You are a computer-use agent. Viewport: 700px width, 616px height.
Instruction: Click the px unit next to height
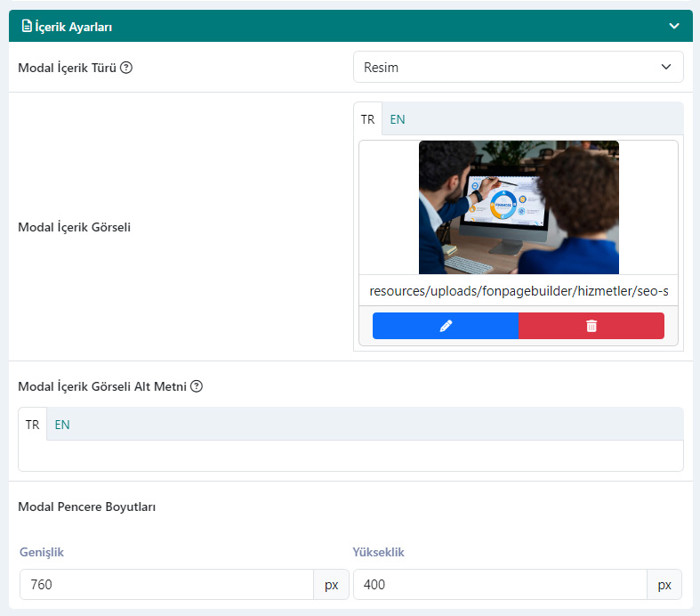tap(664, 584)
